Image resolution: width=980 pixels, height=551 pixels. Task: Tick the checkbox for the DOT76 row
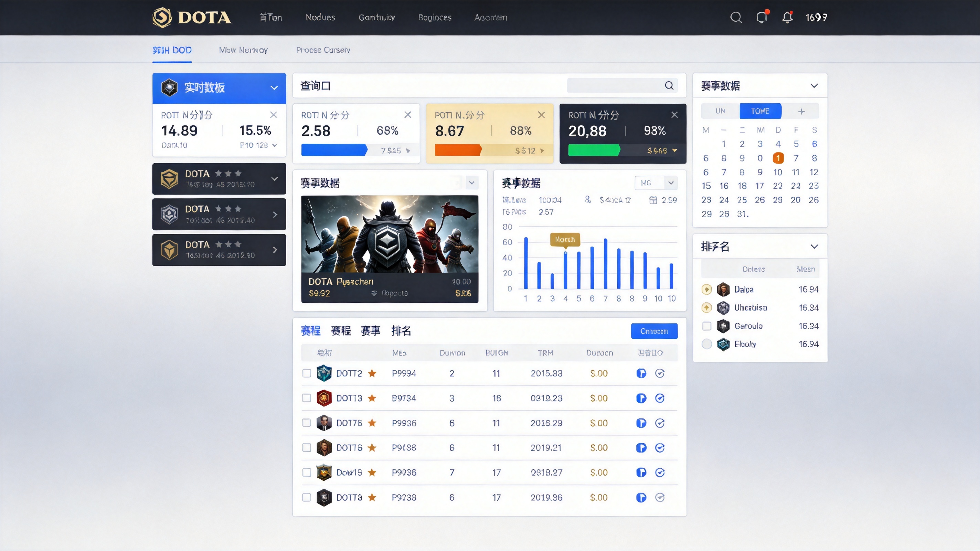tap(307, 423)
